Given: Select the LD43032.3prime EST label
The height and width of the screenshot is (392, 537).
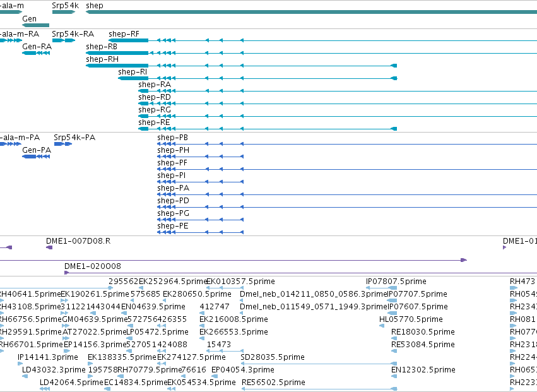Looking at the screenshot, I should point(54,370).
